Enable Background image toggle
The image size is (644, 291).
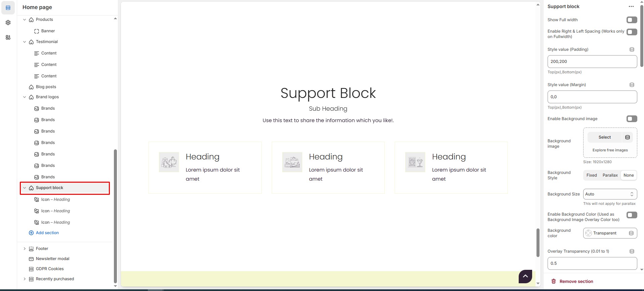tap(632, 119)
